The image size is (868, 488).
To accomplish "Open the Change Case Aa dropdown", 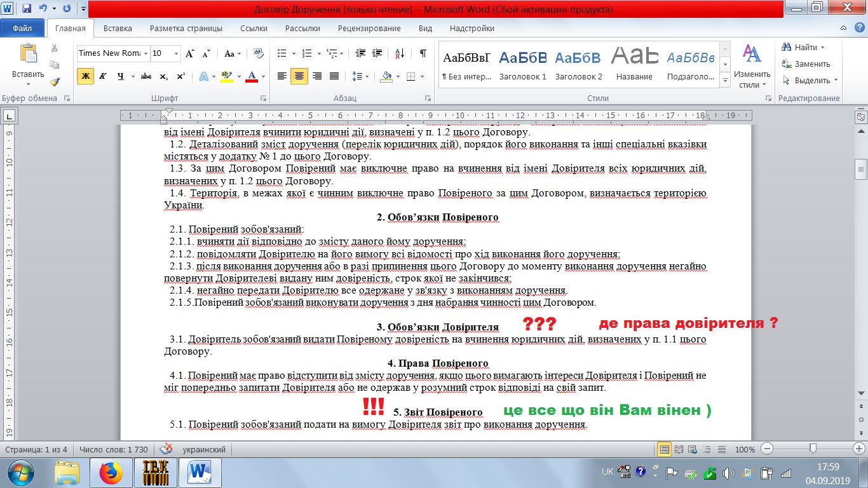I will 232,53.
